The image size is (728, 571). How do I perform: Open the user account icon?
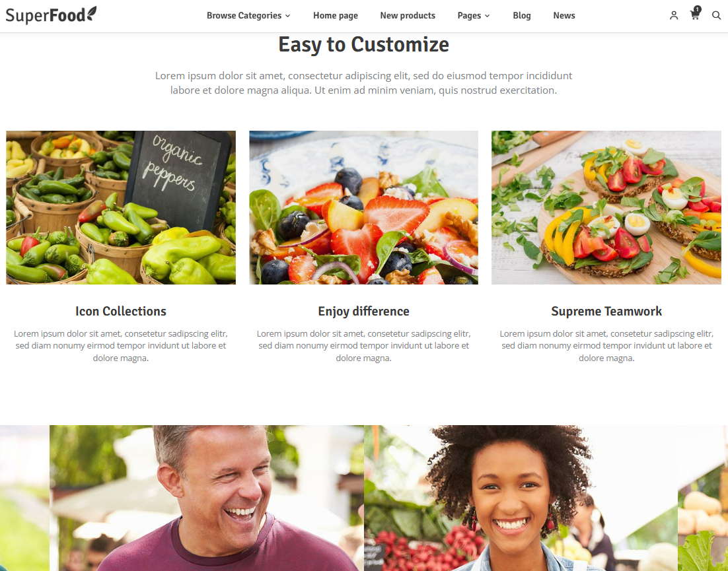pyautogui.click(x=674, y=16)
